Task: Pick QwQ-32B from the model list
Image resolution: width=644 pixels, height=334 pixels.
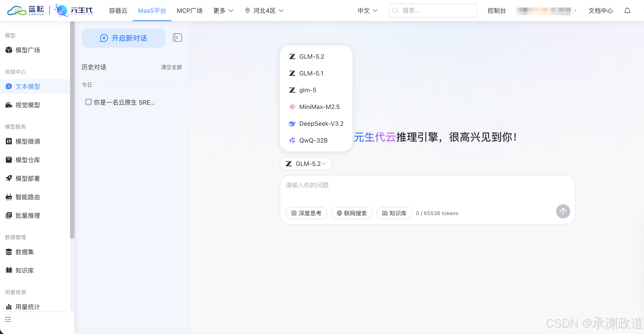Action: coord(316,141)
